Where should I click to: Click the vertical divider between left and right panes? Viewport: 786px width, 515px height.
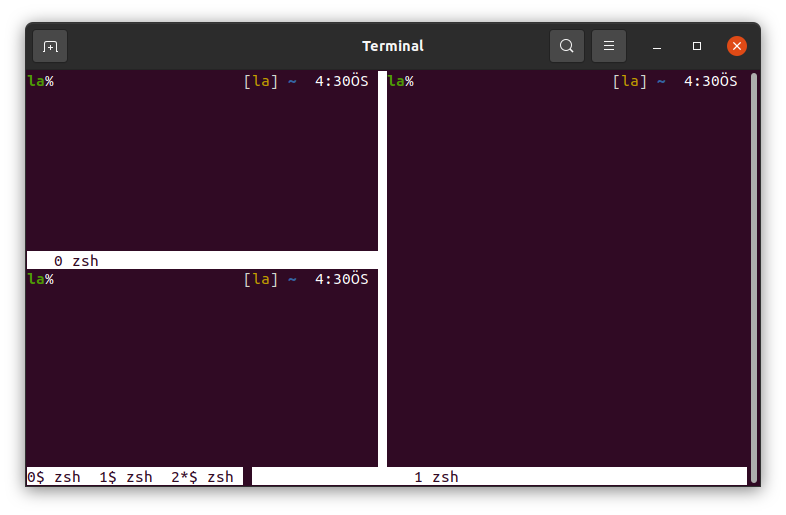(x=382, y=270)
